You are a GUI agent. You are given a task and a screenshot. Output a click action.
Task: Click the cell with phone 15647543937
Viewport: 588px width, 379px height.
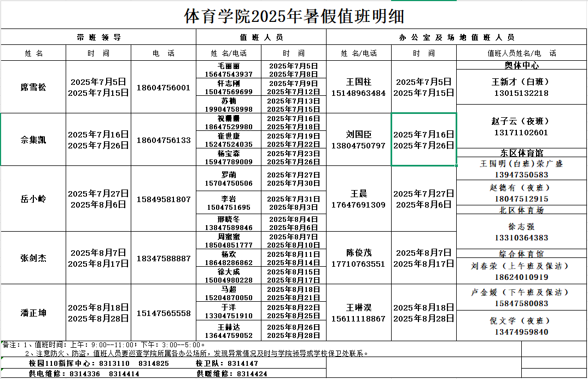click(229, 70)
